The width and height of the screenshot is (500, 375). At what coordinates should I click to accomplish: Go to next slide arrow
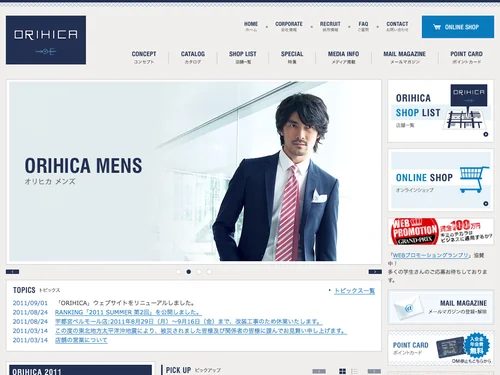pyautogui.click(x=375, y=272)
